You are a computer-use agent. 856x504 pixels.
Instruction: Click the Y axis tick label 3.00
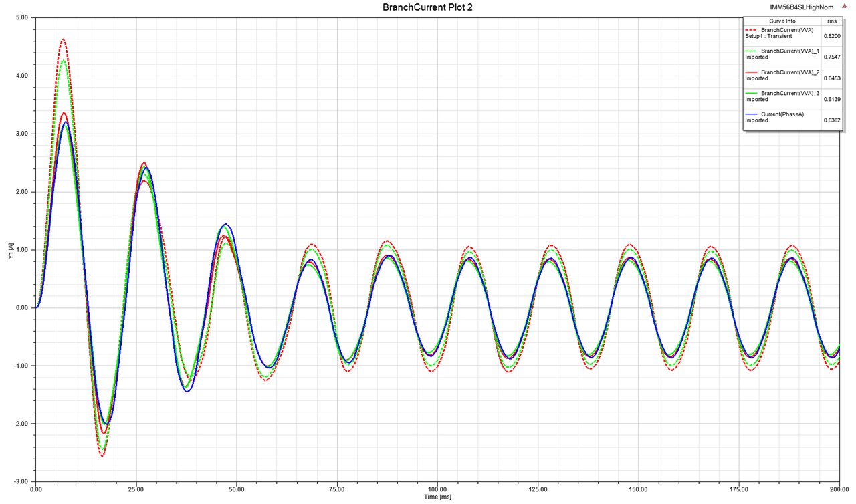point(21,134)
